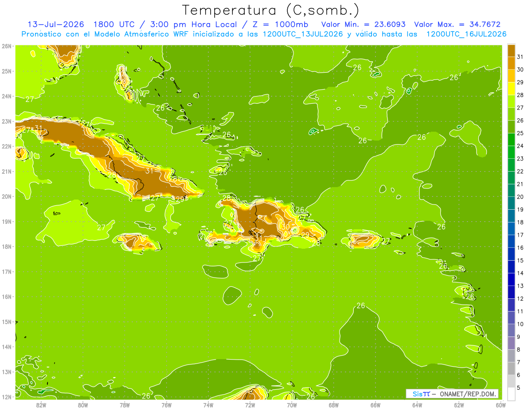The height and width of the screenshot is (411, 532).
Task: Click the '16N' latitude axis label
Action: click(x=7, y=297)
